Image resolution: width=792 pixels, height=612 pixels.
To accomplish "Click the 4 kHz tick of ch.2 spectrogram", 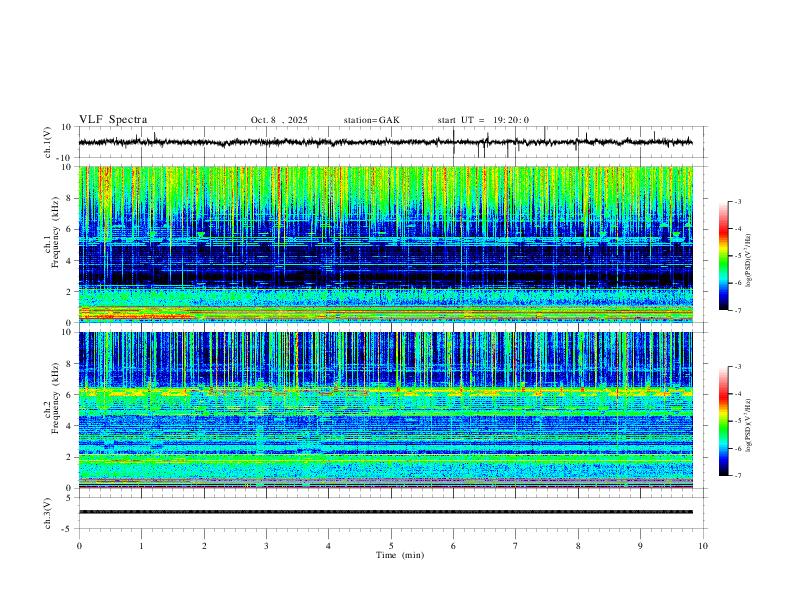I will [69, 426].
